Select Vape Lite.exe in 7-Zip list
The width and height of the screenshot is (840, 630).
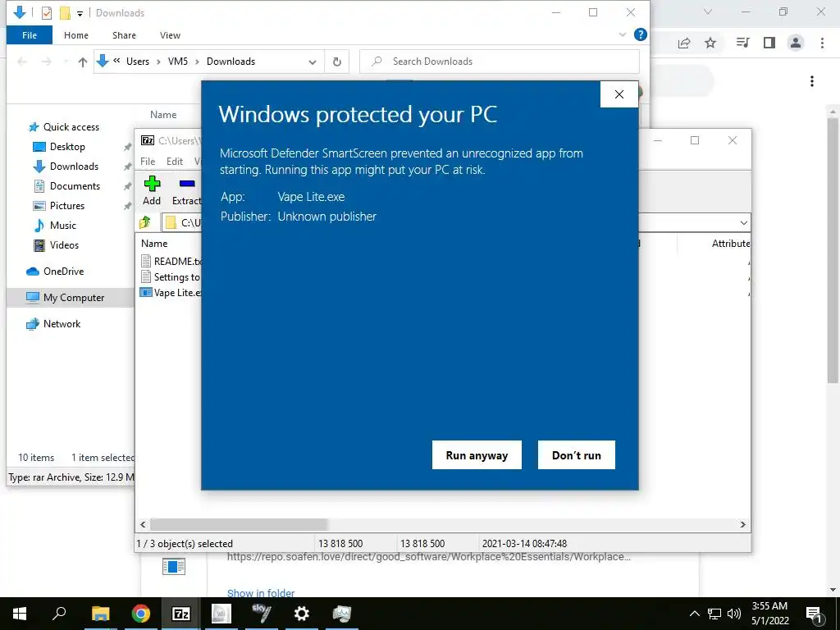pyautogui.click(x=171, y=293)
